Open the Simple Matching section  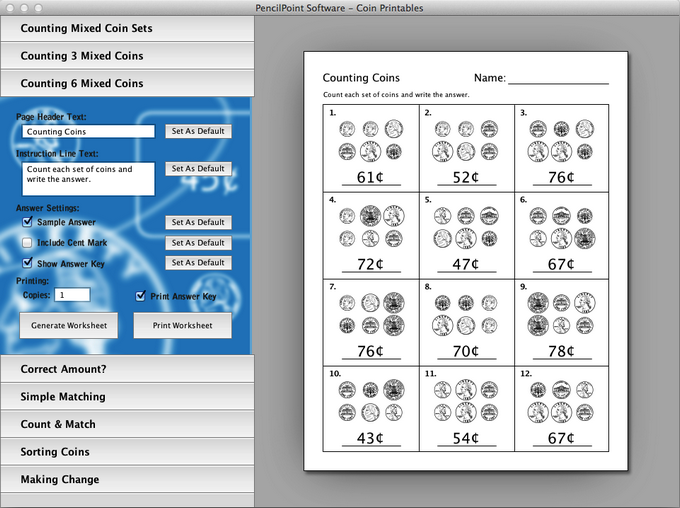[127, 397]
